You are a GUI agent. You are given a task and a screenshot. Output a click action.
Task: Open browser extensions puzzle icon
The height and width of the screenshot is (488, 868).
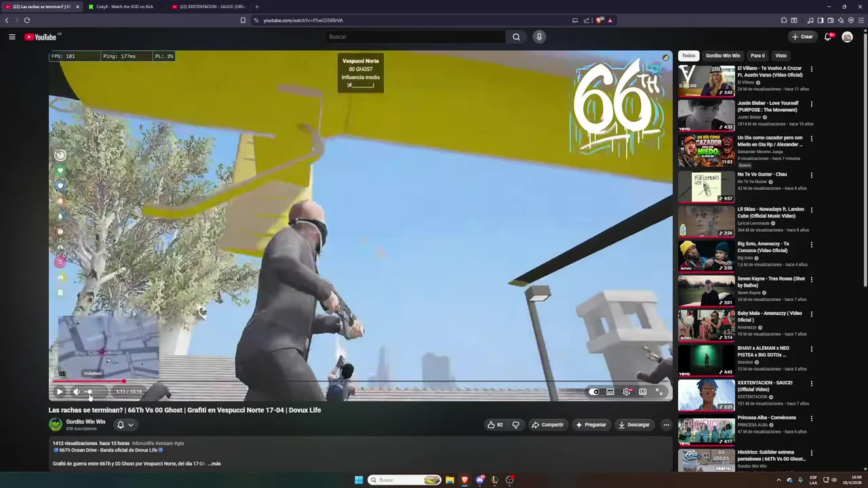coord(784,20)
